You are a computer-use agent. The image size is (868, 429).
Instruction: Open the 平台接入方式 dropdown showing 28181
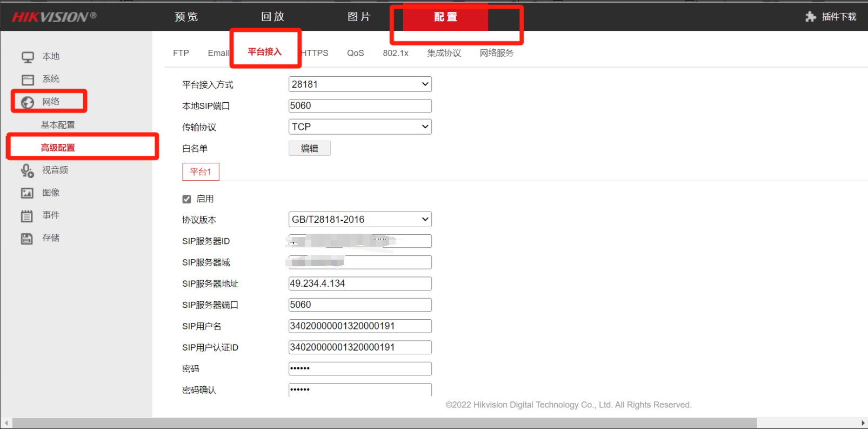(x=360, y=84)
